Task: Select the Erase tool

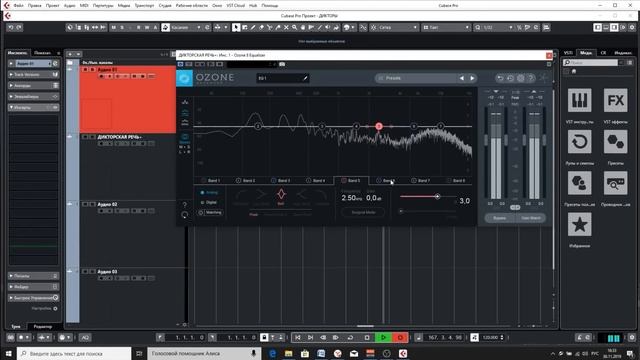Action: pos(261,27)
